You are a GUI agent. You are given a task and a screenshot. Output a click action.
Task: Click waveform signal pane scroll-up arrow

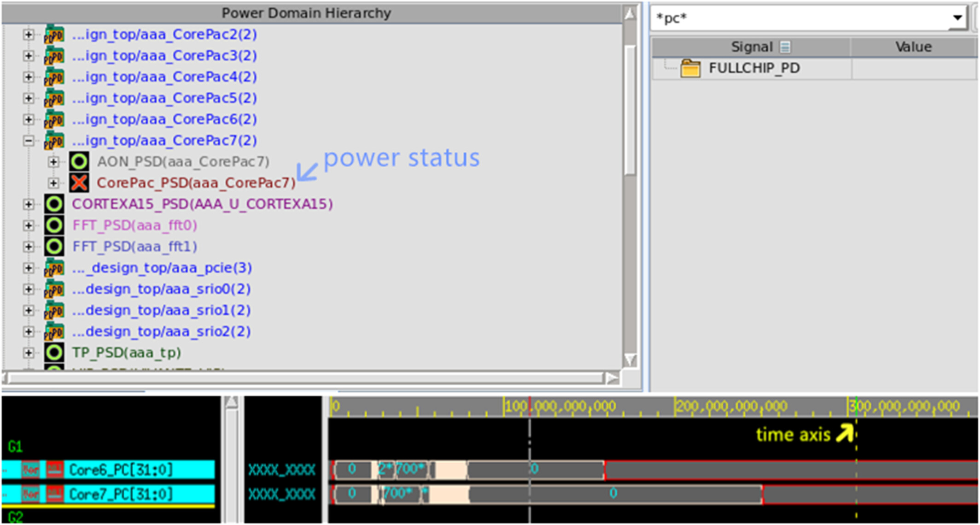232,403
